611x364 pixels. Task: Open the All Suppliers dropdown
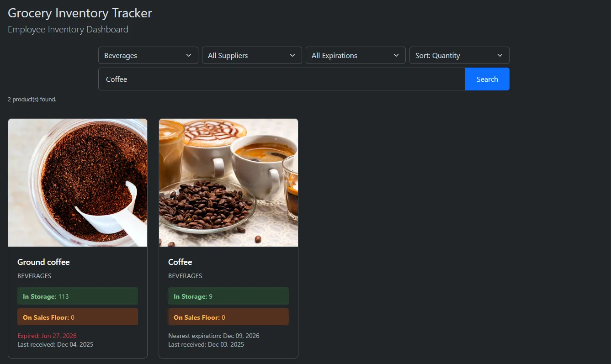click(252, 55)
